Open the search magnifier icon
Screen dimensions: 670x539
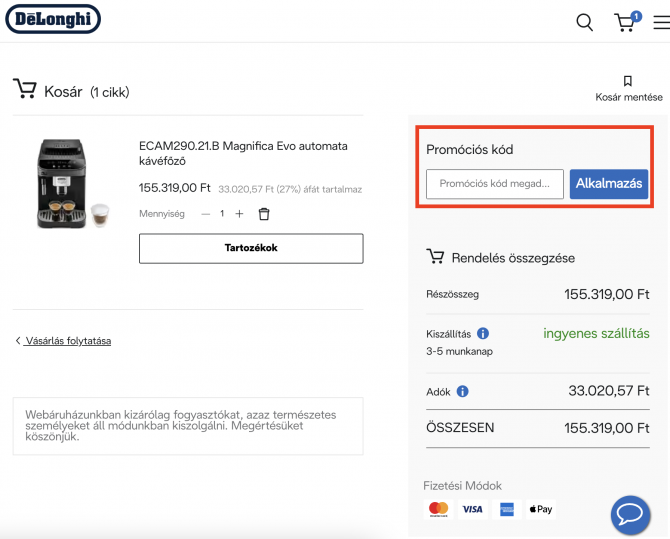click(x=585, y=22)
